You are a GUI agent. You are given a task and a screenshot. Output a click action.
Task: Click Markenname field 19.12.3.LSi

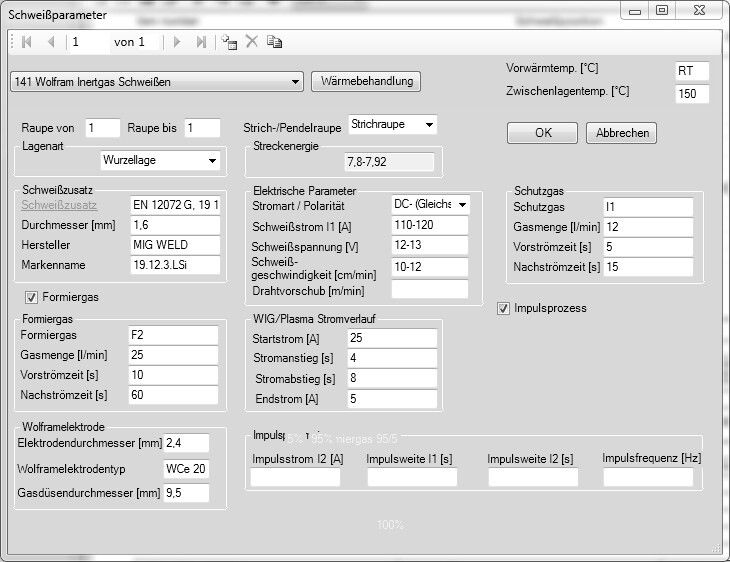[175, 265]
